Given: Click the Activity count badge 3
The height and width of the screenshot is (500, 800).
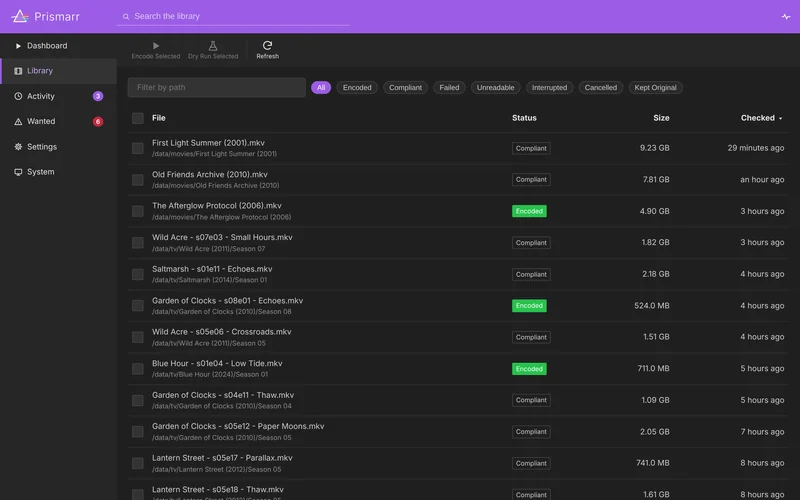Looking at the screenshot, I should click(x=98, y=96).
